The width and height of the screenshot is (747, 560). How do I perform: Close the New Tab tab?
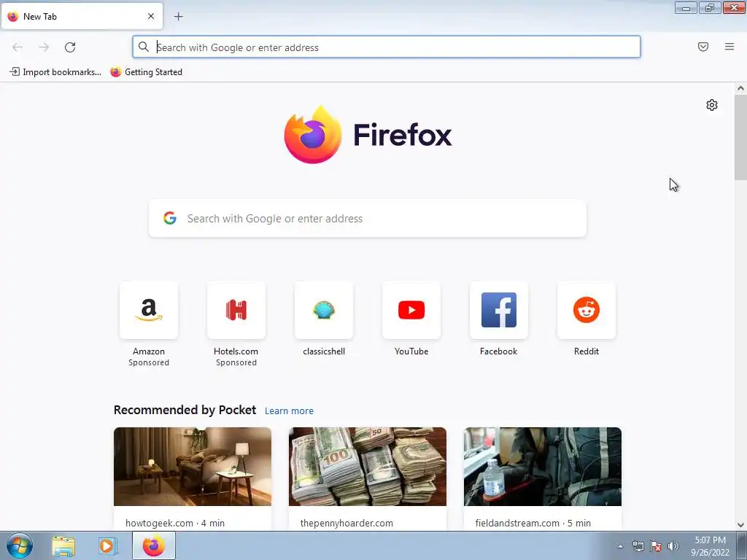click(x=151, y=16)
